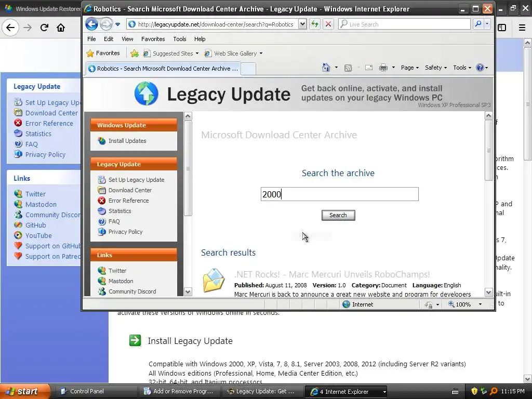The height and width of the screenshot is (399, 532).
Task: Click the main page scroll up arrow
Action: point(488,116)
